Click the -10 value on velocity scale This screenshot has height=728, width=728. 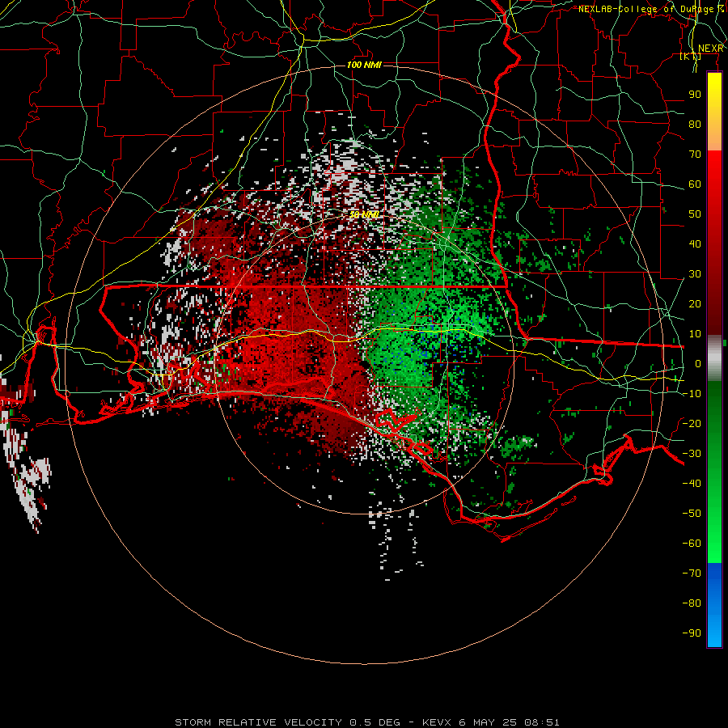692,394
